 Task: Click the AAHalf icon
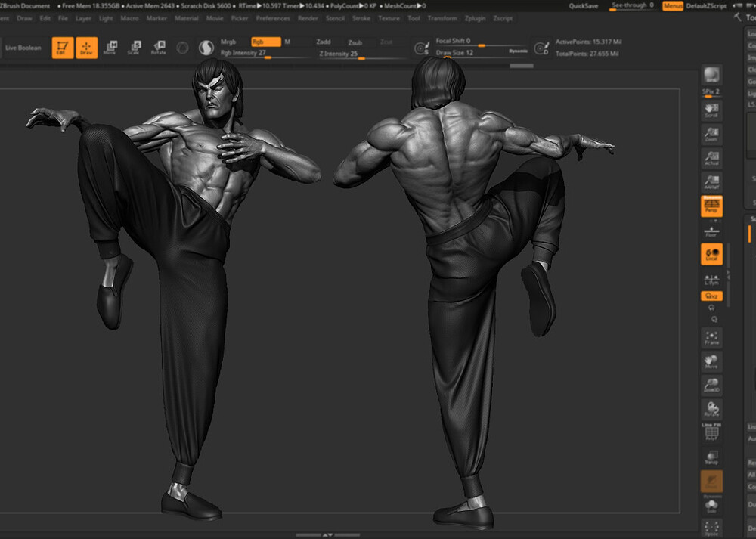pos(711,182)
